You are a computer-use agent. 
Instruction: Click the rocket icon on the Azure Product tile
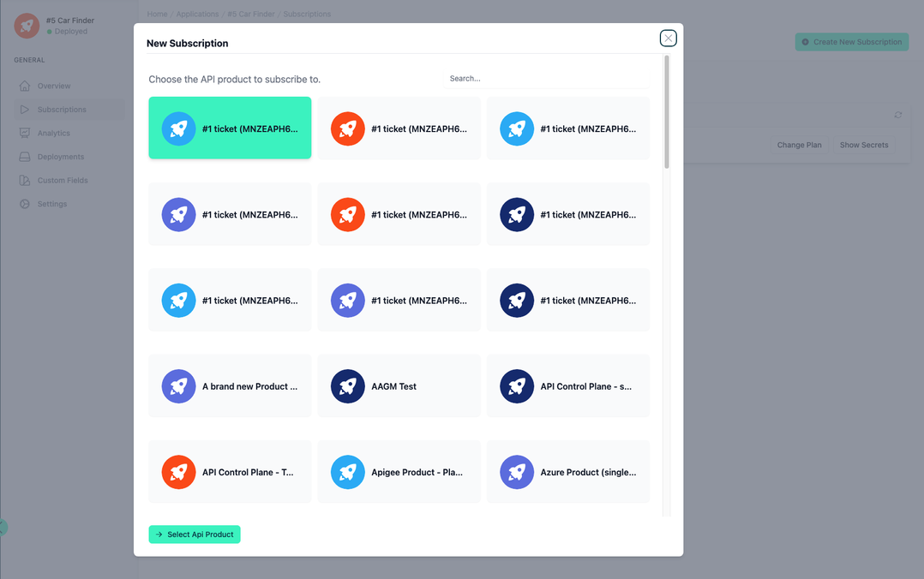pos(516,472)
